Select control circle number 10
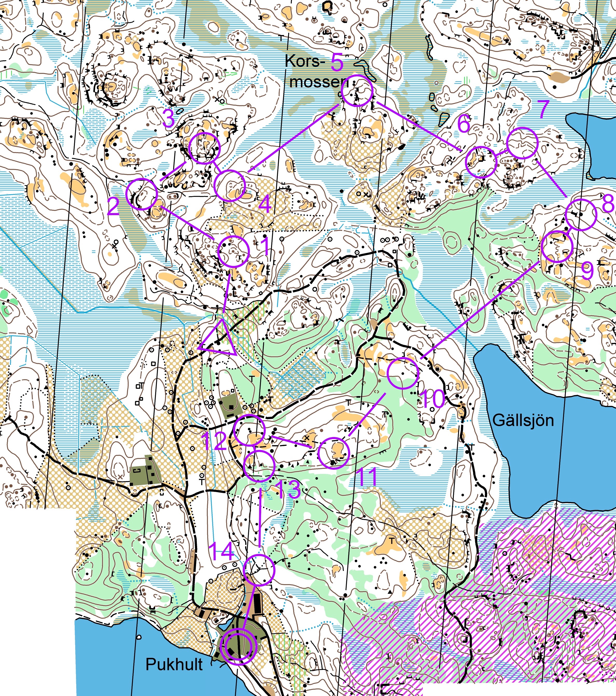Screen dimensions: 616x696 (x=403, y=373)
